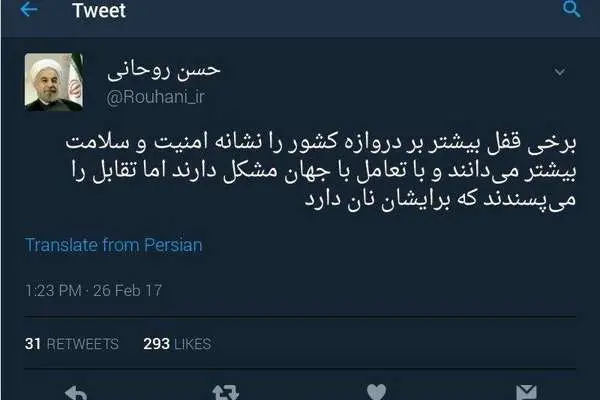The height and width of the screenshot is (400, 600).
Task: Click the 293 likes count number
Action: click(157, 344)
